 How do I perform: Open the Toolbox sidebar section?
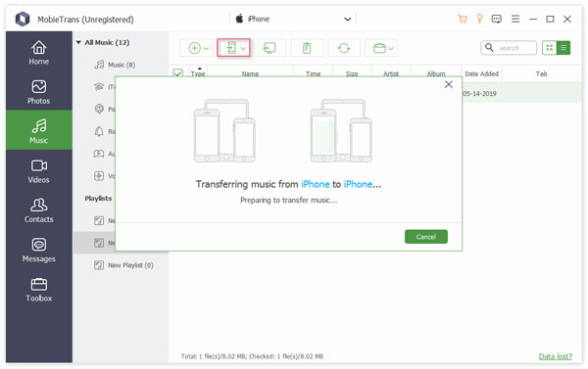[38, 290]
